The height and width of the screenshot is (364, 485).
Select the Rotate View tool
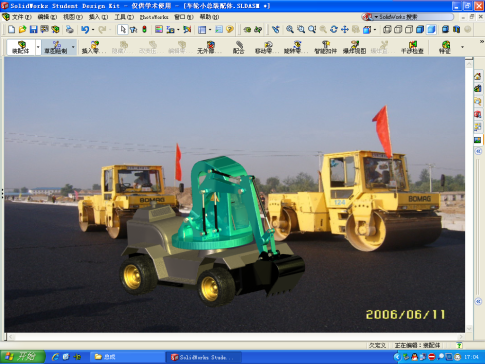tap(334, 30)
